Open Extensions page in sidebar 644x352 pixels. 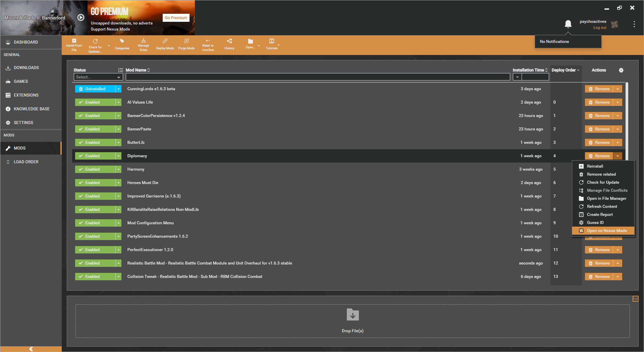(x=31, y=95)
